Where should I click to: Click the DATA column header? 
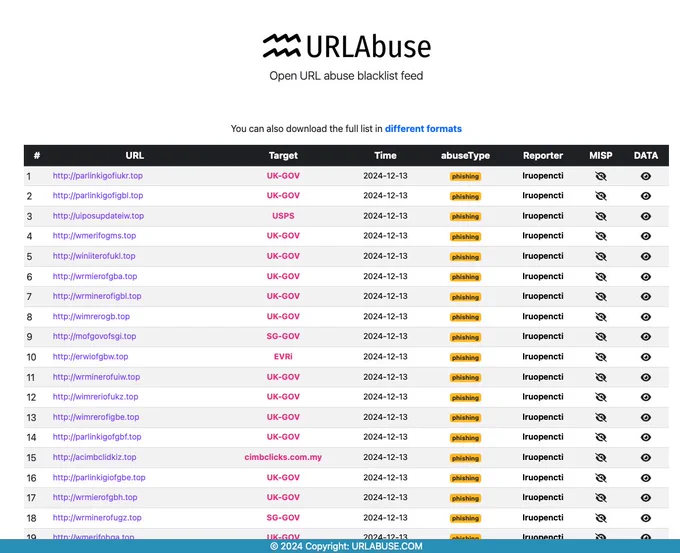point(646,155)
